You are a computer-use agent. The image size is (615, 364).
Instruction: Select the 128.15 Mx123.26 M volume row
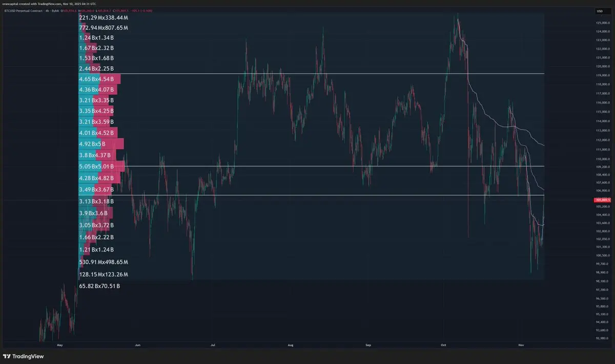pyautogui.click(x=104, y=274)
